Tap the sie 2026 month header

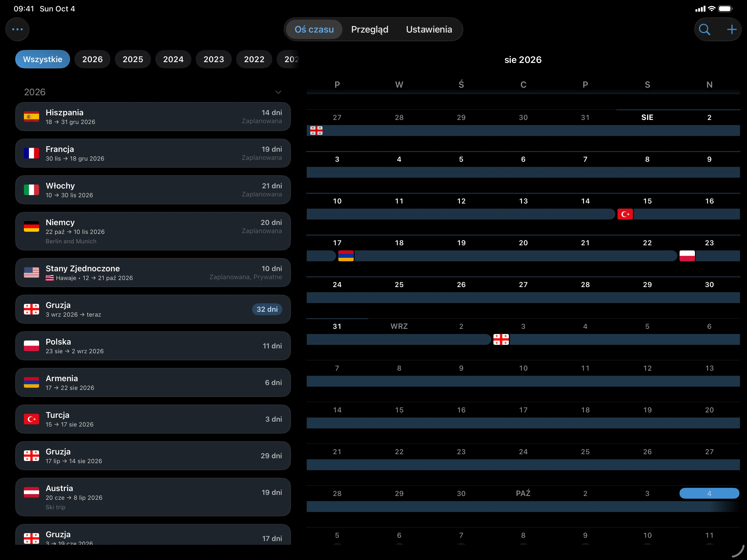pos(523,60)
